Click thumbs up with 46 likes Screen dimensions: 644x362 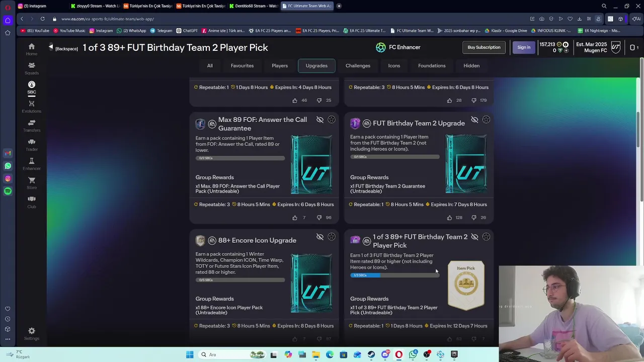pyautogui.click(x=295, y=101)
